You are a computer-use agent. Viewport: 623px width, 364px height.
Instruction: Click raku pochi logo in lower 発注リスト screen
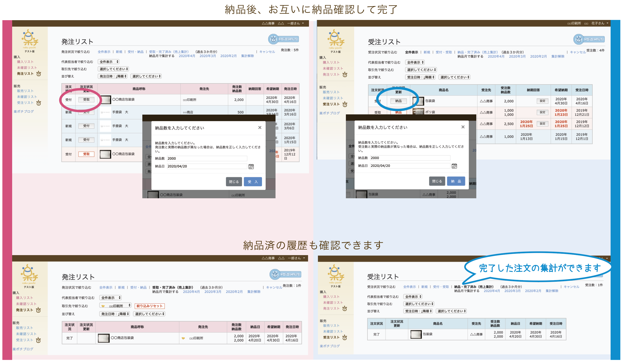pos(29,274)
